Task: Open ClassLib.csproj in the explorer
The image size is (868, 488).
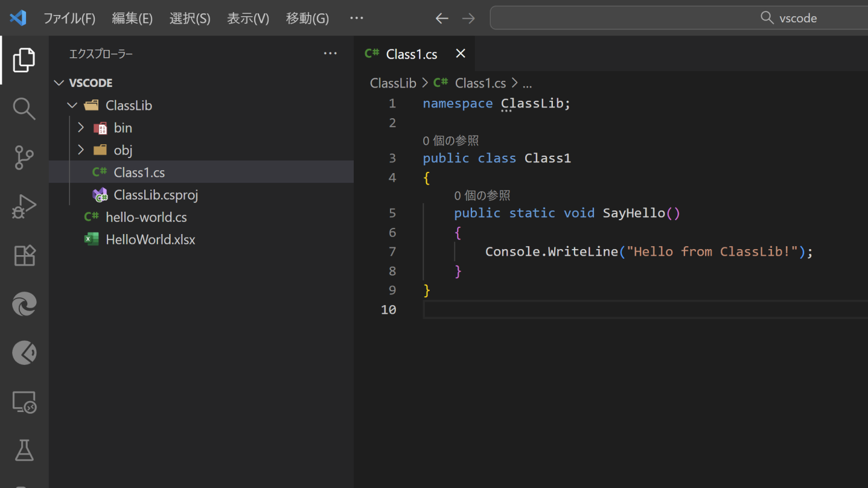Action: (x=155, y=195)
